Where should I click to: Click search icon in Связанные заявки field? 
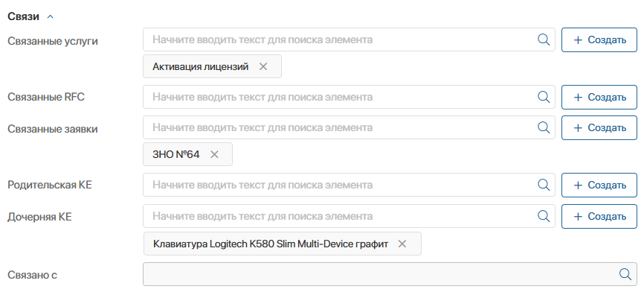[x=544, y=127]
